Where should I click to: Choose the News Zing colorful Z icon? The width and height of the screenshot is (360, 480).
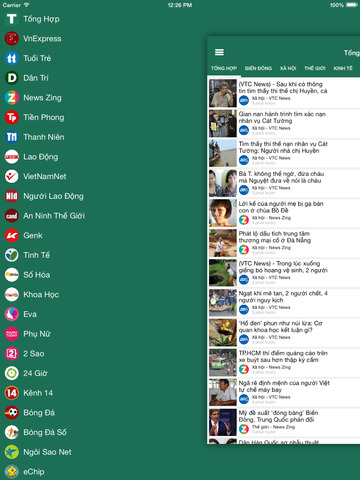click(12, 98)
